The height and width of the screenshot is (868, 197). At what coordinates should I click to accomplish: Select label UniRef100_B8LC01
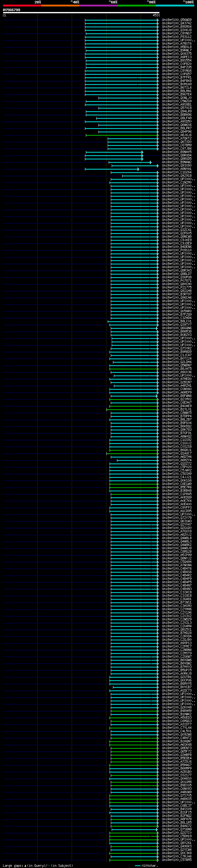click(x=176, y=321)
